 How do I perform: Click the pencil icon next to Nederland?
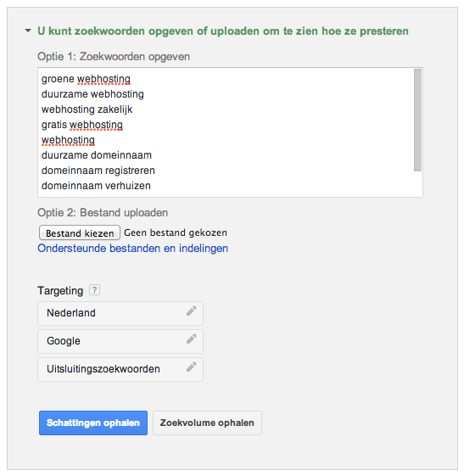192,311
